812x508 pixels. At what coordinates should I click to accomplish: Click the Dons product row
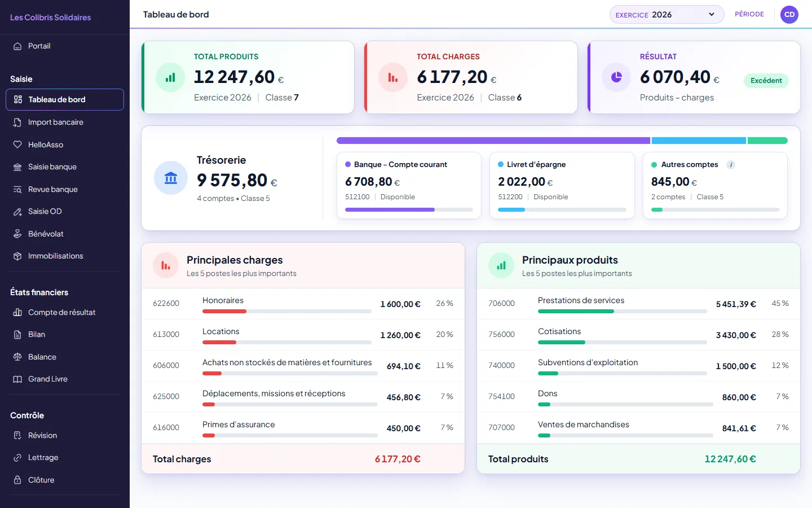[x=638, y=397]
